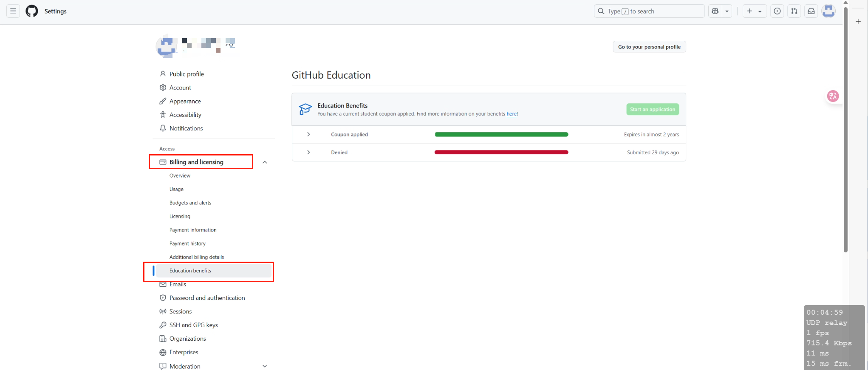This screenshot has height=370, width=868.
Task: Open the Licensing sub-item
Action: tap(180, 216)
